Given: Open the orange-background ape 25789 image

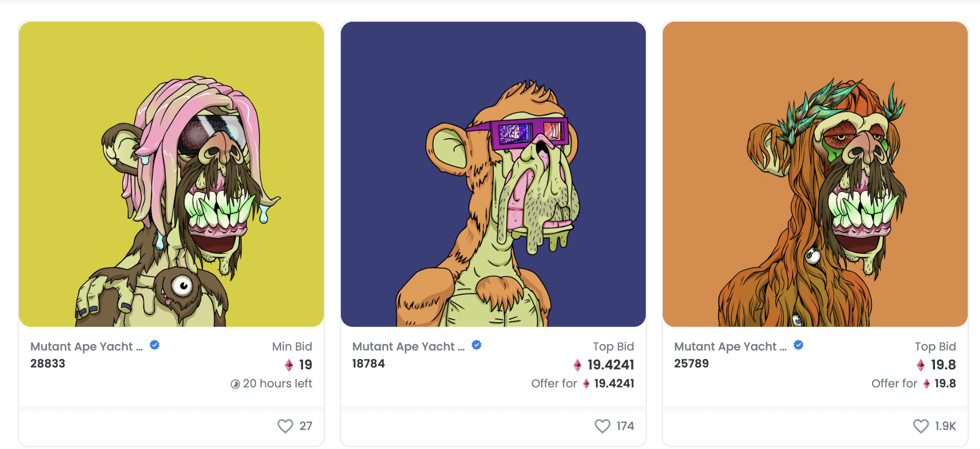Looking at the screenshot, I should (815, 174).
